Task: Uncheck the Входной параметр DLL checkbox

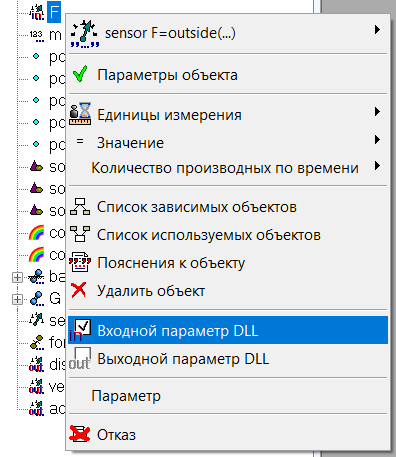Action: (x=83, y=327)
